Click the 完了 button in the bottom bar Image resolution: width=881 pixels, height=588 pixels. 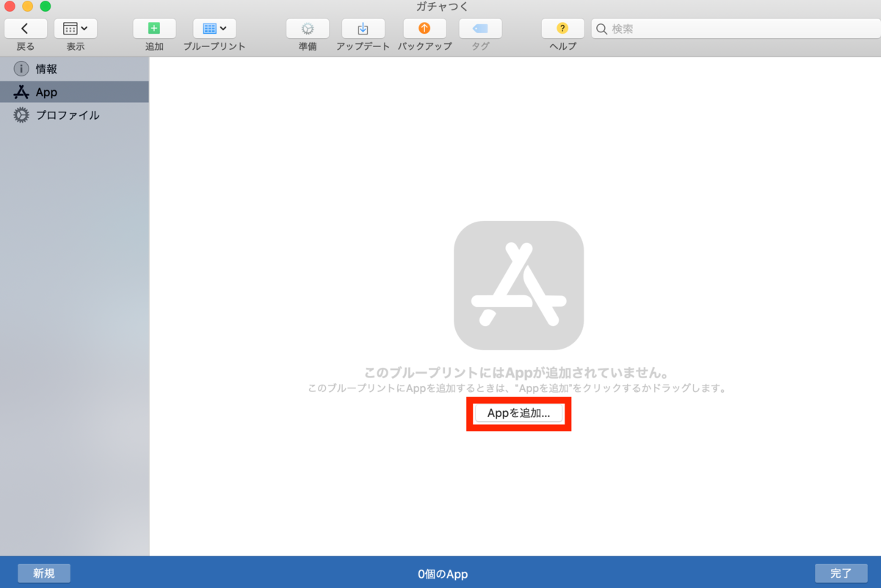tap(841, 573)
